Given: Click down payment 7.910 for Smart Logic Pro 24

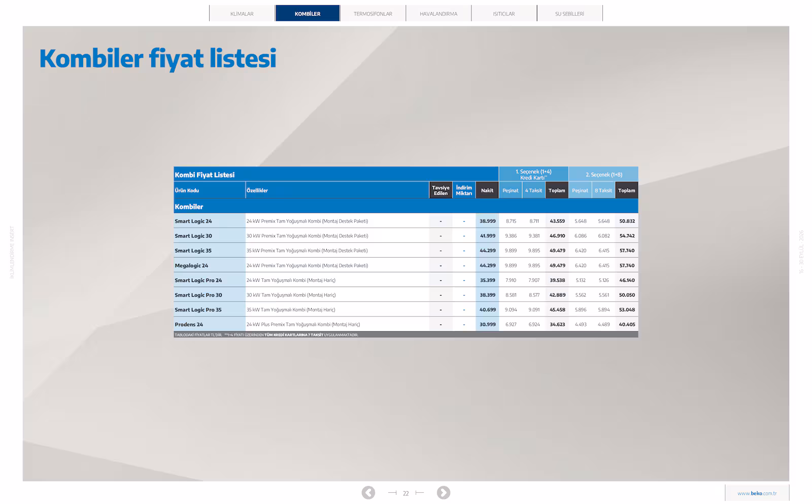Looking at the screenshot, I should pos(511,280).
